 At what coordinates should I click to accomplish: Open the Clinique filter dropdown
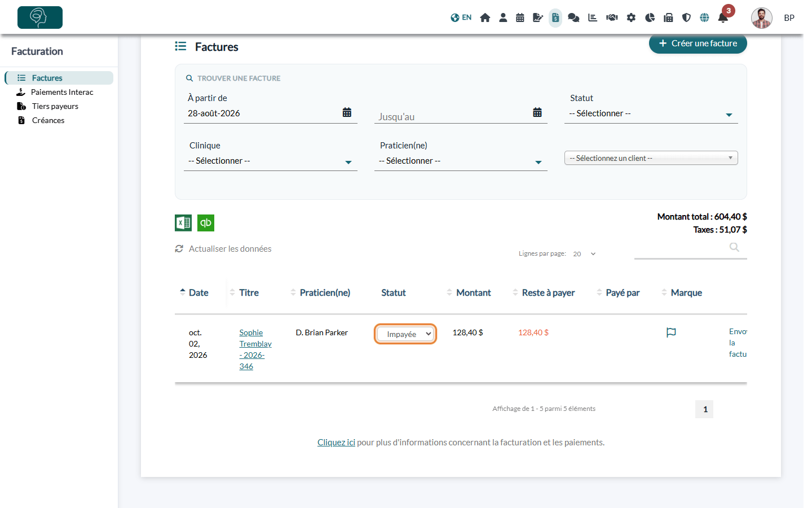(x=271, y=161)
